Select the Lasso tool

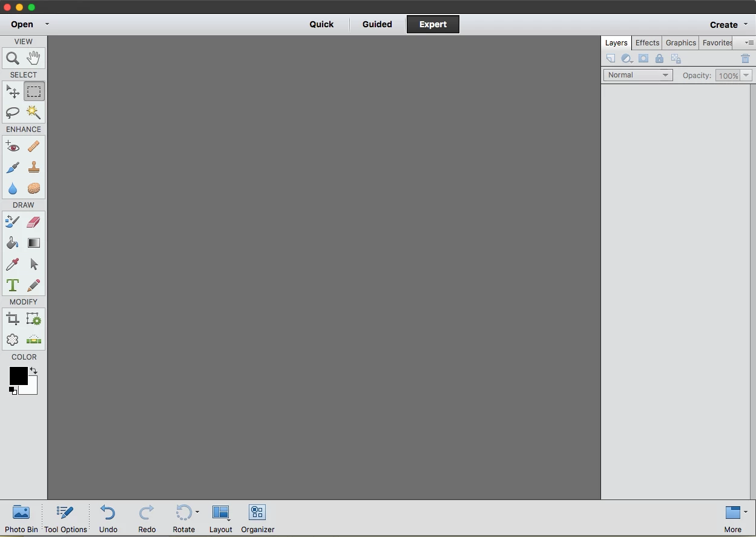pos(13,113)
